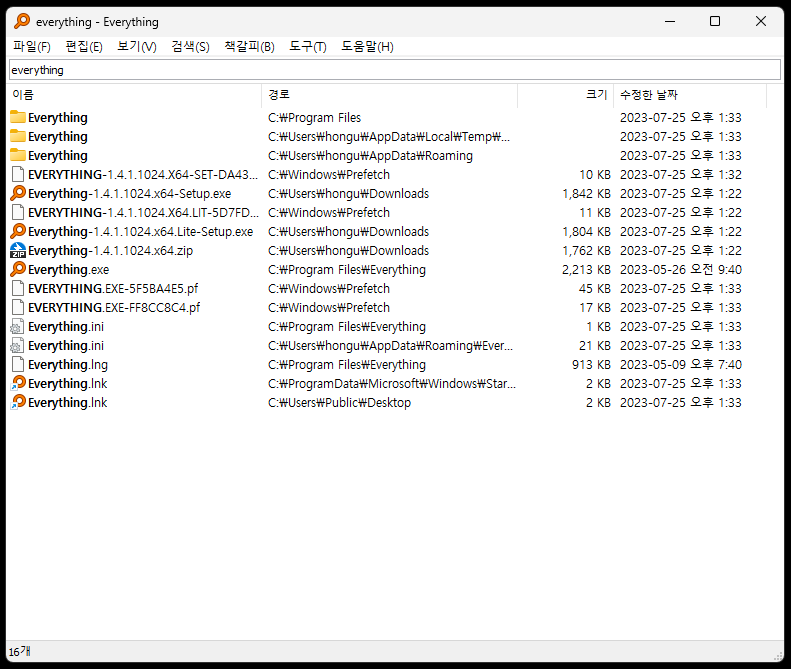Select folder icon of Everything in AppData\Roaming
This screenshot has width=791, height=669.
(18, 155)
